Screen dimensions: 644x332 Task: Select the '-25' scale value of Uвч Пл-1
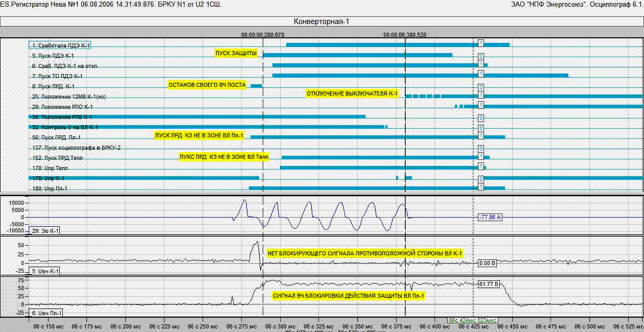click(x=20, y=312)
